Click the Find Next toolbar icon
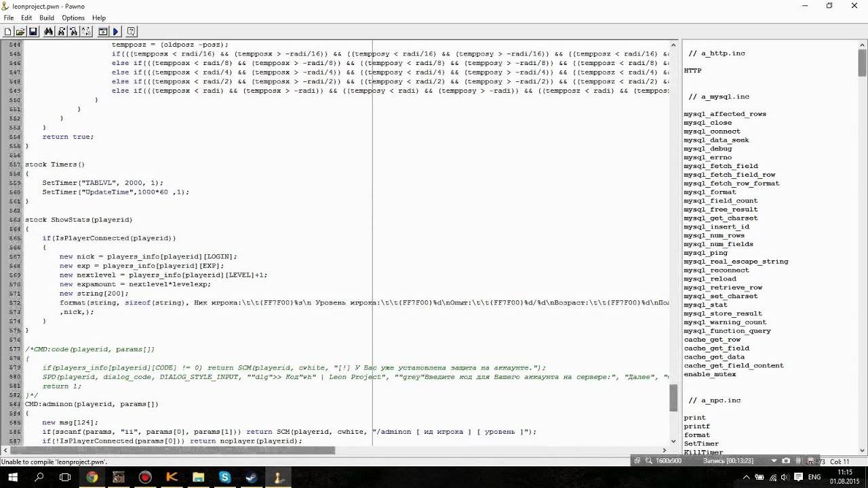The height and width of the screenshot is (488, 868). click(x=61, y=31)
